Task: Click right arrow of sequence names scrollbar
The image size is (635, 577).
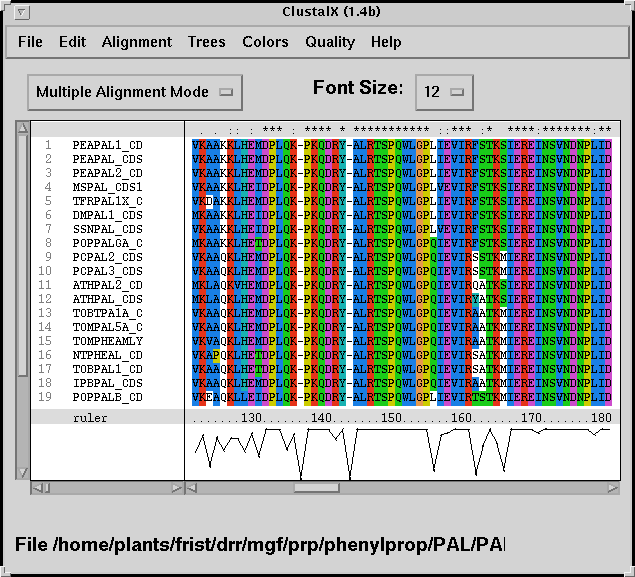Action: (177, 488)
